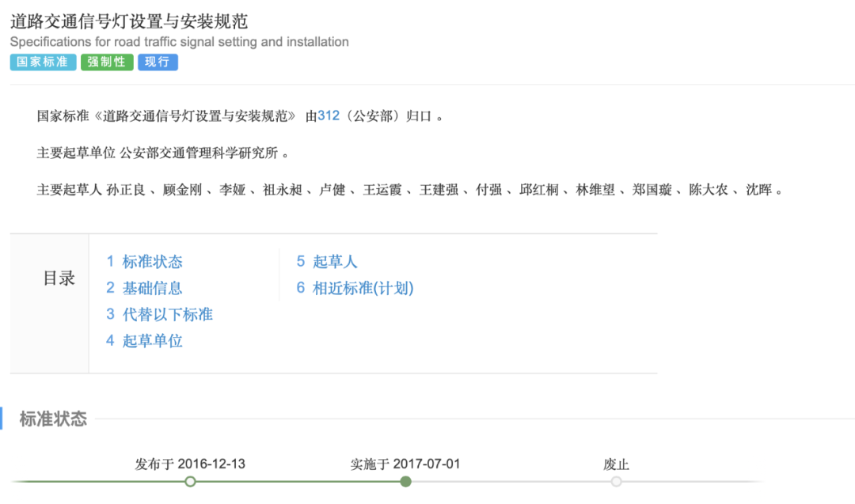Go to 2 基础信息 in contents
This screenshot has height=504, width=855.
click(x=145, y=288)
